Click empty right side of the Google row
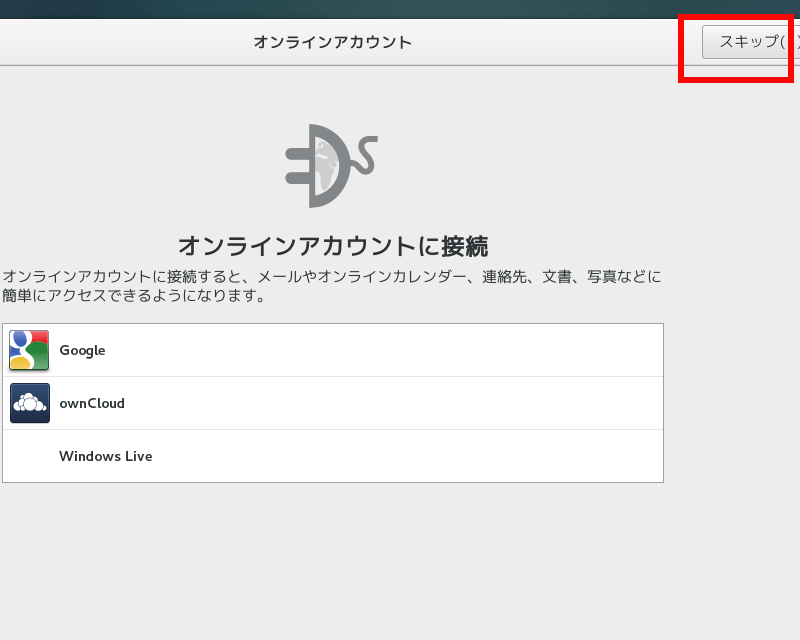 click(x=450, y=351)
